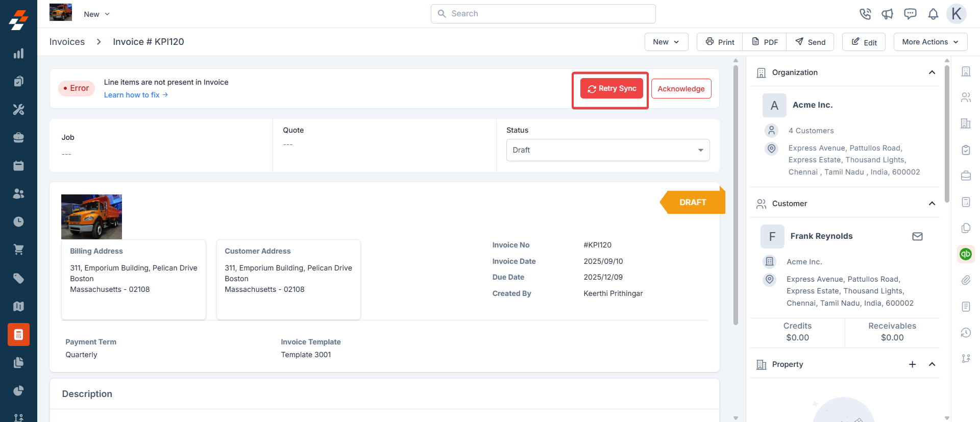Click the Acknowledge button
Screen dimensions: 980x422
point(681,89)
